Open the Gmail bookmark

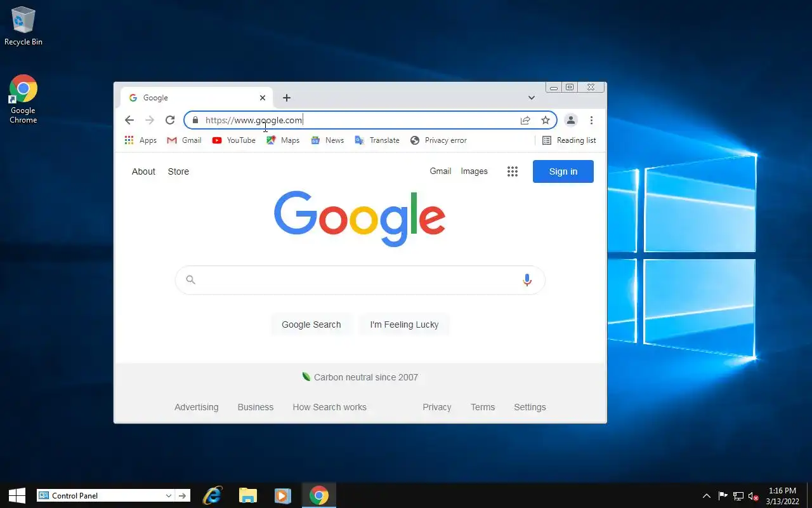click(x=184, y=140)
